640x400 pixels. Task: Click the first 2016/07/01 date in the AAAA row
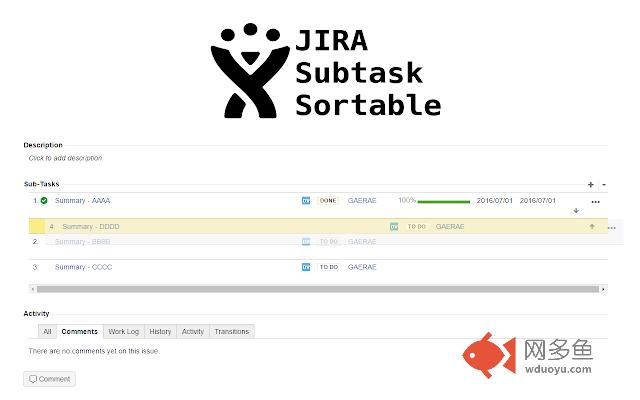(x=494, y=200)
